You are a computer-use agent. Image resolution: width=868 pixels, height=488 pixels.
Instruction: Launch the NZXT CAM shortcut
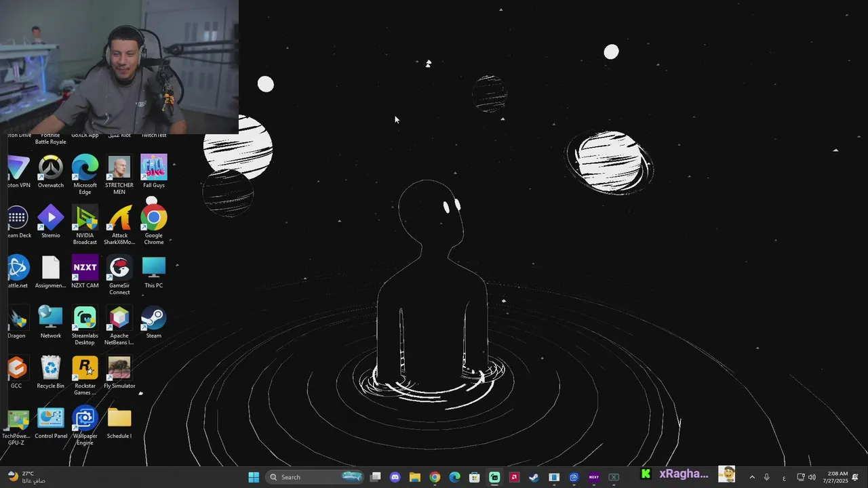[85, 272]
